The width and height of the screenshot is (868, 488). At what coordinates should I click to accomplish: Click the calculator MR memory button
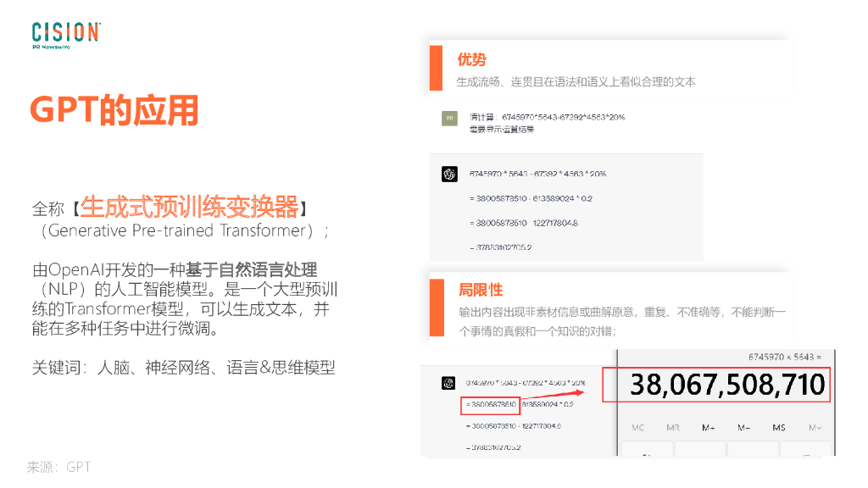[672, 428]
